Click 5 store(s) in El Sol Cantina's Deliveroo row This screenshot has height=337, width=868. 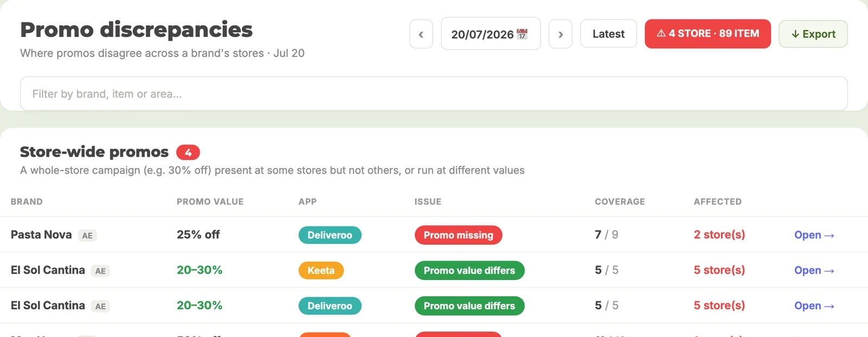click(x=719, y=305)
